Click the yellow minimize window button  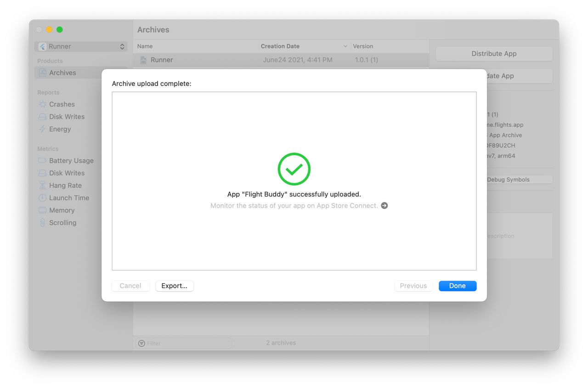49,29
